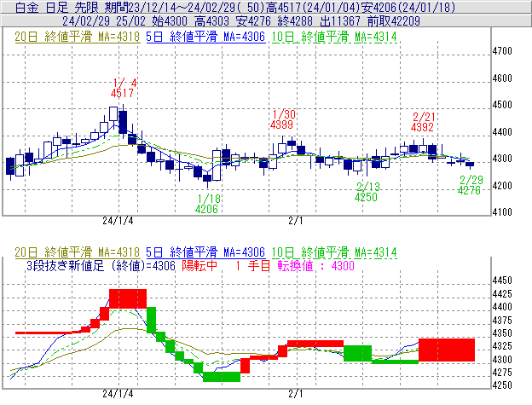Click the red 1 手目 count text
532x405 pixels.
click(252, 265)
